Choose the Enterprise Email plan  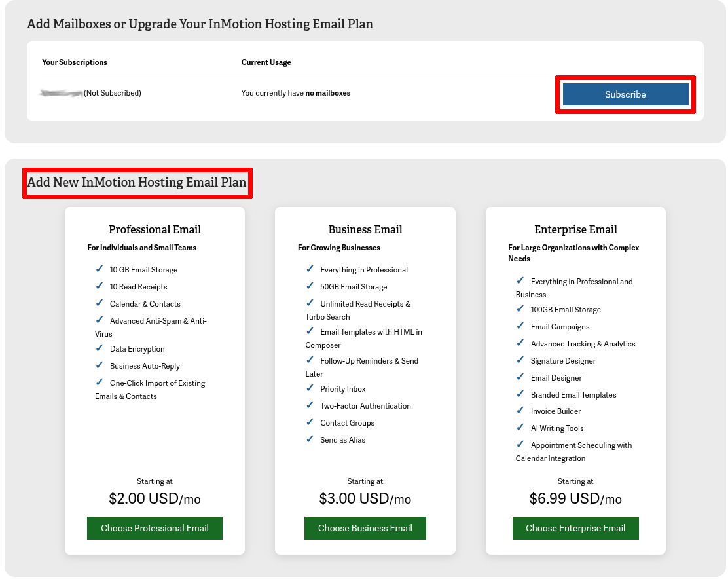[575, 528]
